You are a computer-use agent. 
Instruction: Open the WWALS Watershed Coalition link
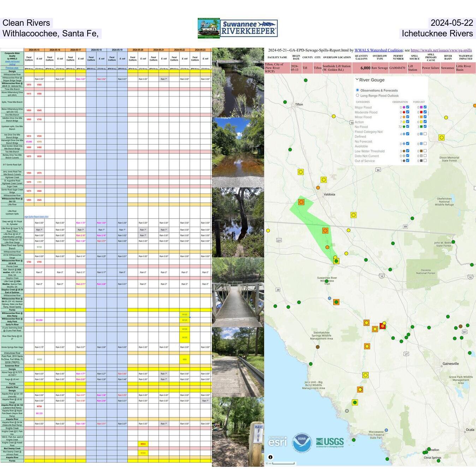[x=379, y=50]
